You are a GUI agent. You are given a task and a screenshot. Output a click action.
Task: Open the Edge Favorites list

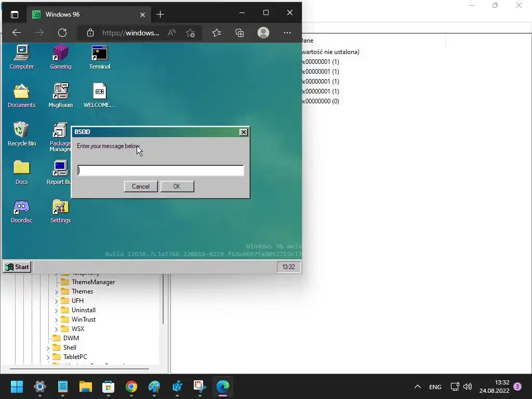pos(217,33)
